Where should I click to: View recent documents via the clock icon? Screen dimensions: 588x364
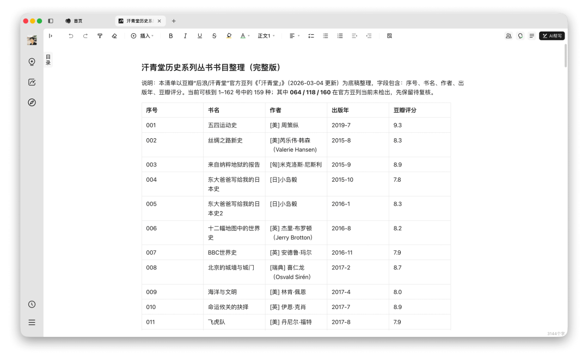32,304
